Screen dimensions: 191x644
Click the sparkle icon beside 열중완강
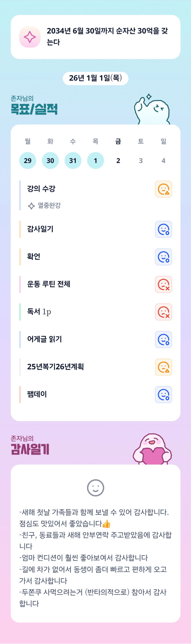(31, 206)
